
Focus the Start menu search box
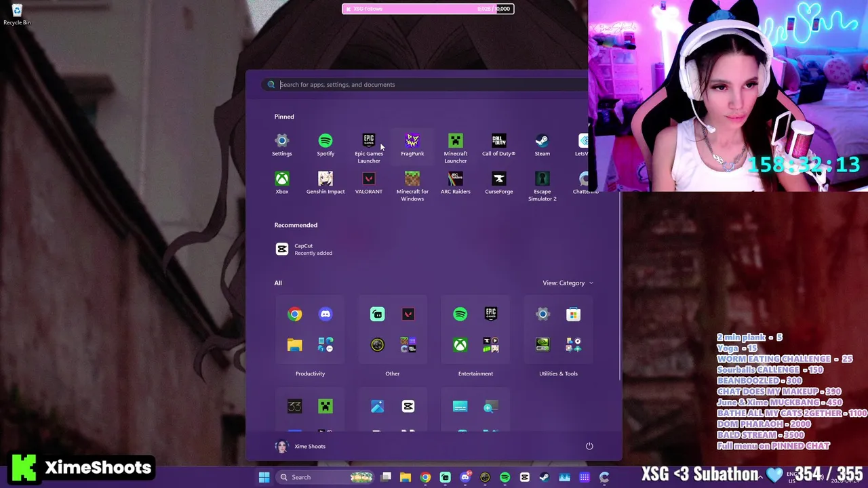point(426,85)
